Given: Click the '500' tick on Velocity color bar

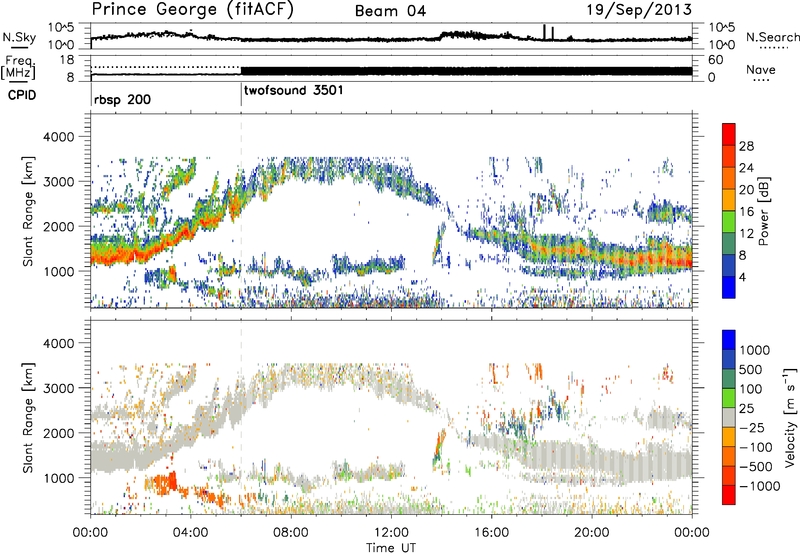Looking at the screenshot, I should 751,369.
